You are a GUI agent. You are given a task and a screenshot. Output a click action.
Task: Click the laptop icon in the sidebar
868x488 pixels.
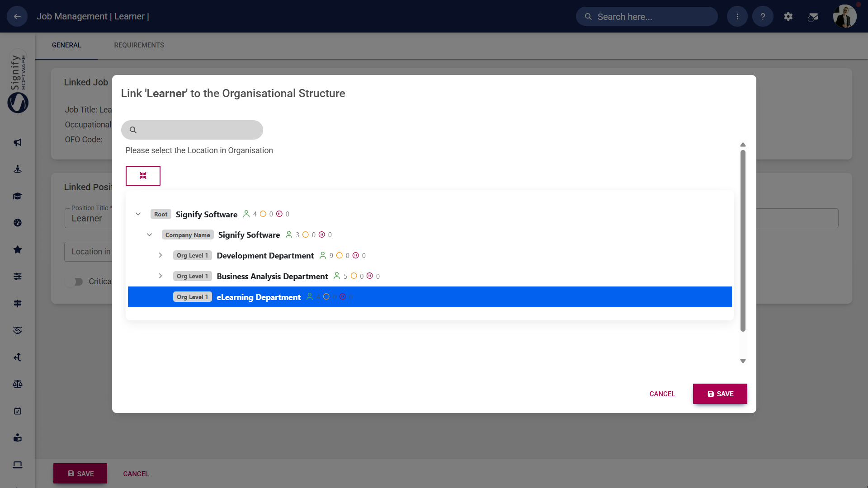coord(17,465)
